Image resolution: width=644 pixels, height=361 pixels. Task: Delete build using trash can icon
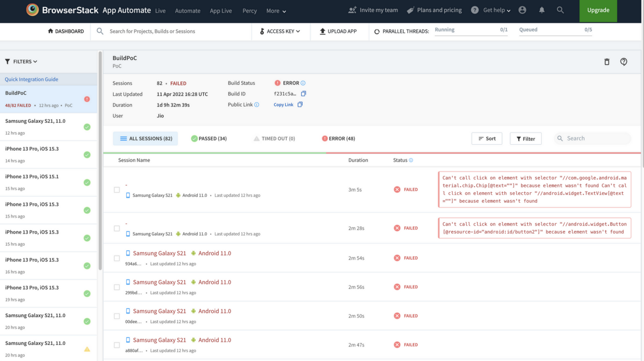tap(607, 61)
